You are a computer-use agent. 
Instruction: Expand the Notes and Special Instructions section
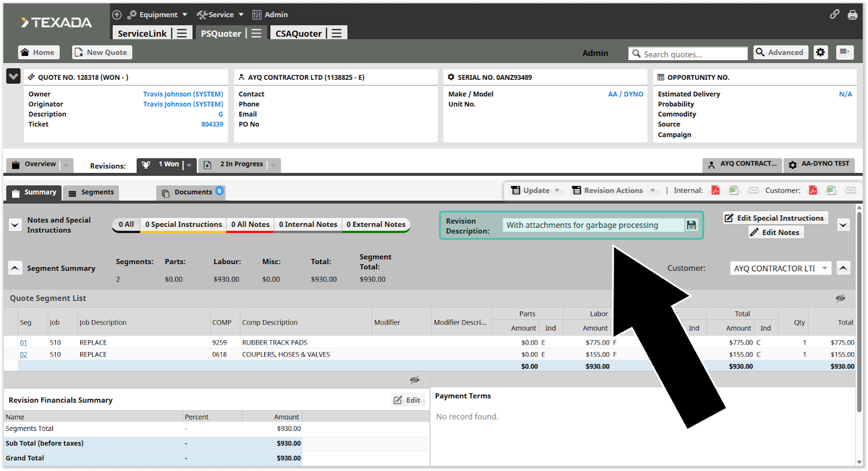(15, 225)
